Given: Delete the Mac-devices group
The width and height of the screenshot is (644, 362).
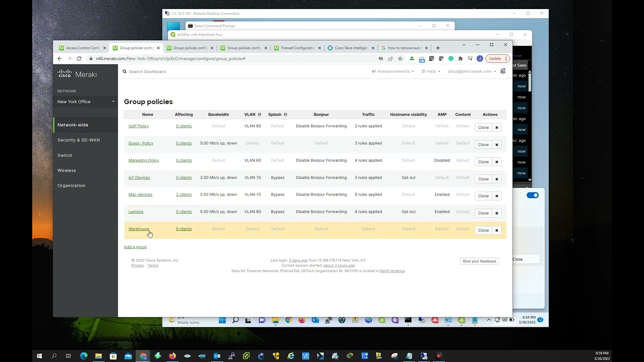Looking at the screenshot, I should tap(497, 196).
